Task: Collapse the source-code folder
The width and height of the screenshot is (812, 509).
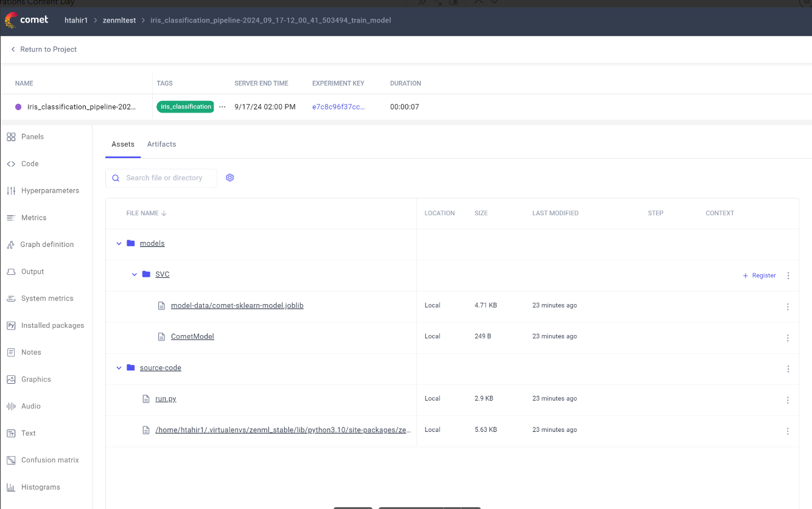Action: pyautogui.click(x=119, y=368)
